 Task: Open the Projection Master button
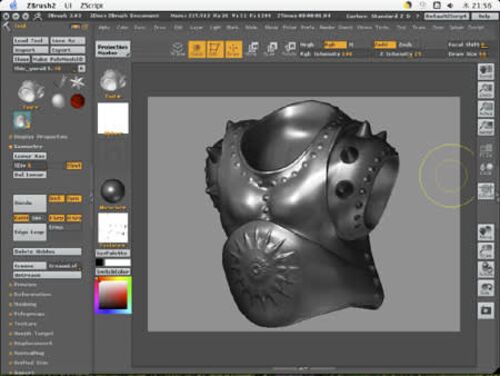coord(113,49)
